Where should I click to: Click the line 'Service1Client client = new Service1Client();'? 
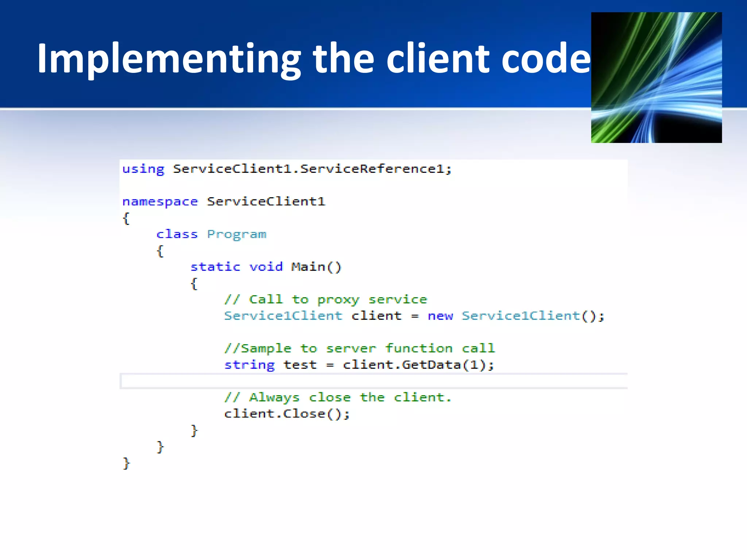pos(414,316)
